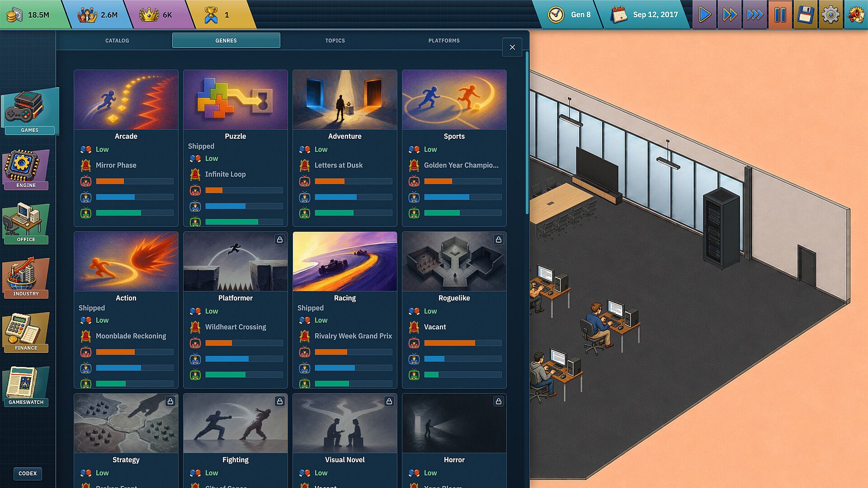Click the Codex button
The height and width of the screenshot is (488, 868).
(28, 474)
